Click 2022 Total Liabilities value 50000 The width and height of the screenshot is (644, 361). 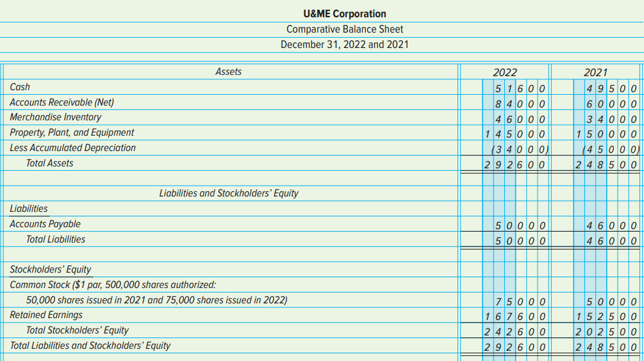(x=520, y=241)
